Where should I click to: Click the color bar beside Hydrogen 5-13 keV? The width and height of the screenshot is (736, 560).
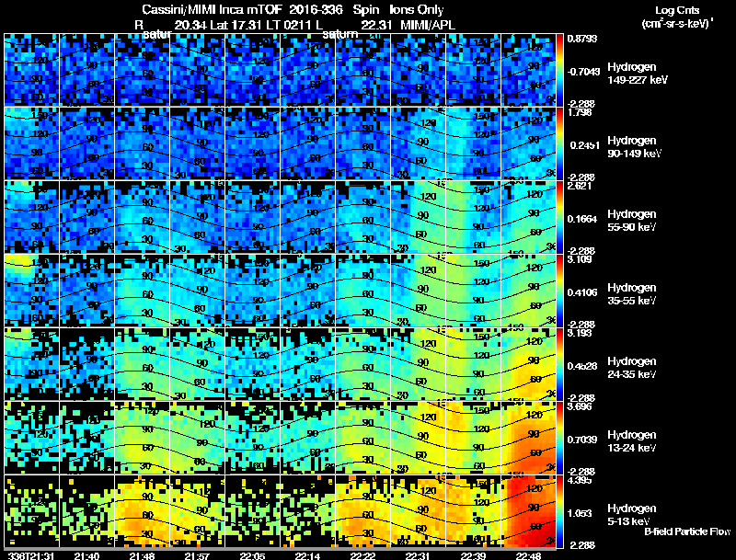(559, 511)
